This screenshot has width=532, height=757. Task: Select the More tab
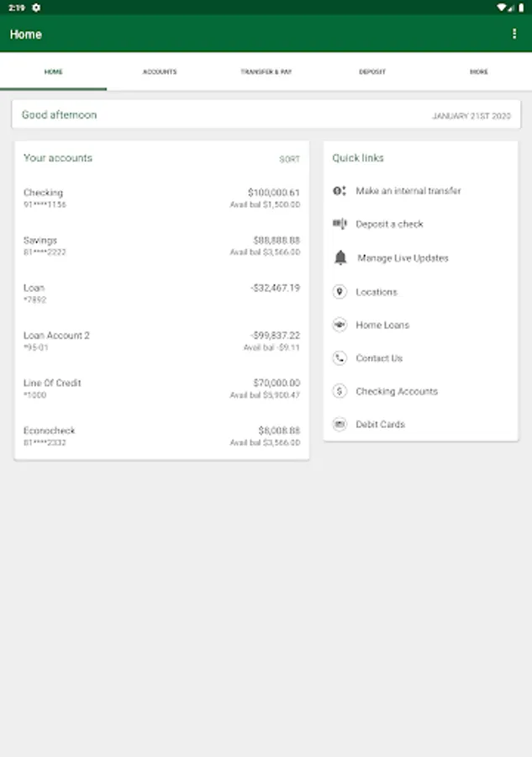(x=478, y=72)
